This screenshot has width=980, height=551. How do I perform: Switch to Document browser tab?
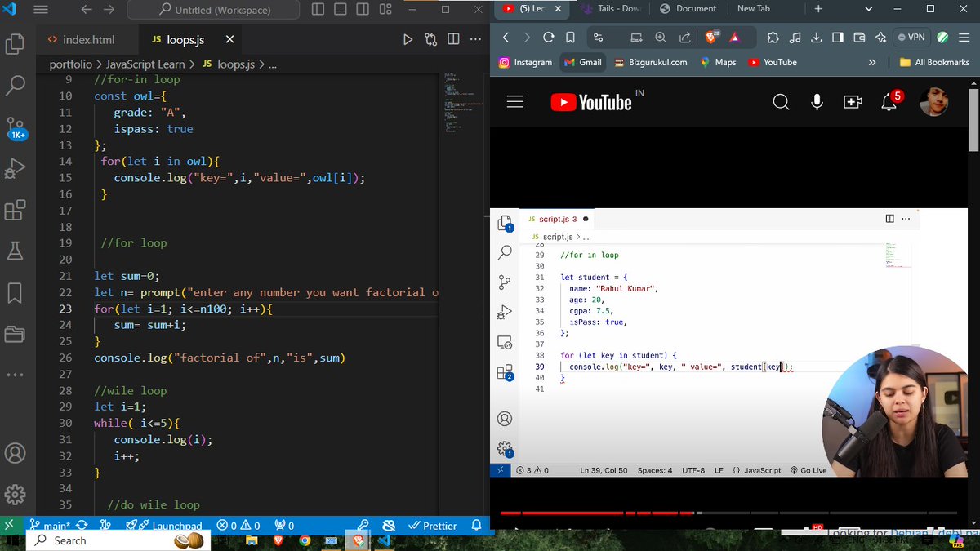[688, 9]
